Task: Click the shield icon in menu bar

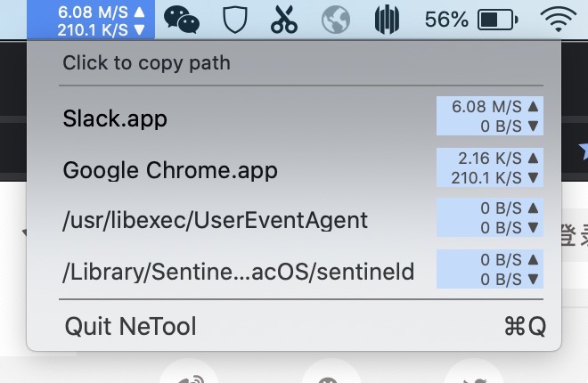Action: 235,20
